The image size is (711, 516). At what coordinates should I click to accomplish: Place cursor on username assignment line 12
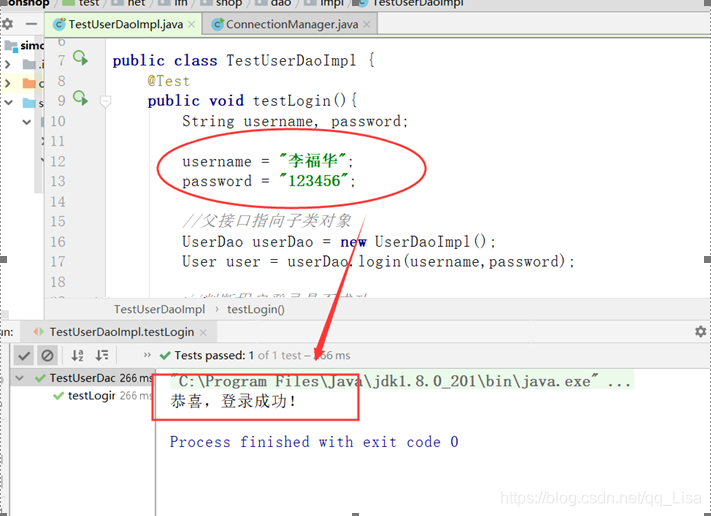268,161
